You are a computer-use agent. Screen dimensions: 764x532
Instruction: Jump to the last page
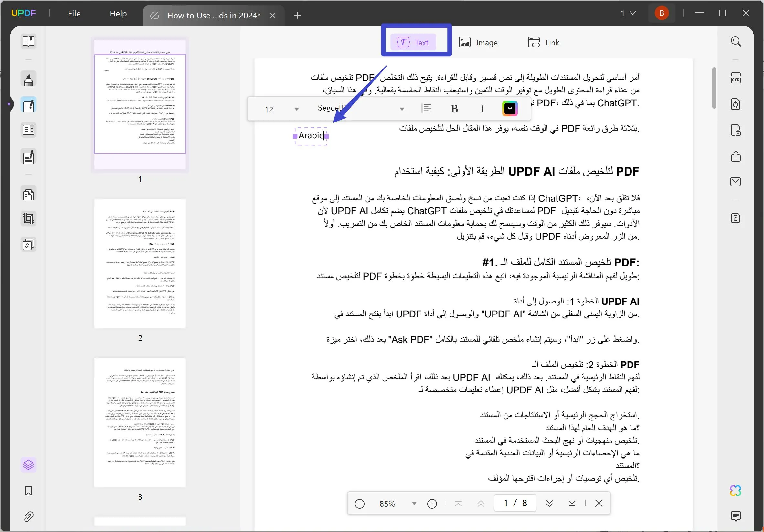(572, 504)
